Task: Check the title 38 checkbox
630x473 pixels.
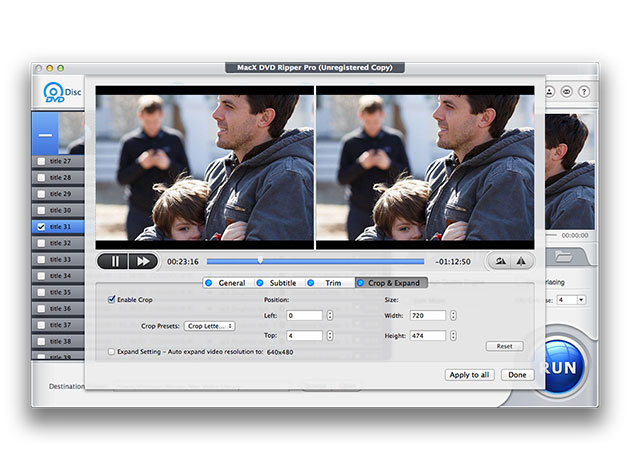Action: (x=41, y=341)
